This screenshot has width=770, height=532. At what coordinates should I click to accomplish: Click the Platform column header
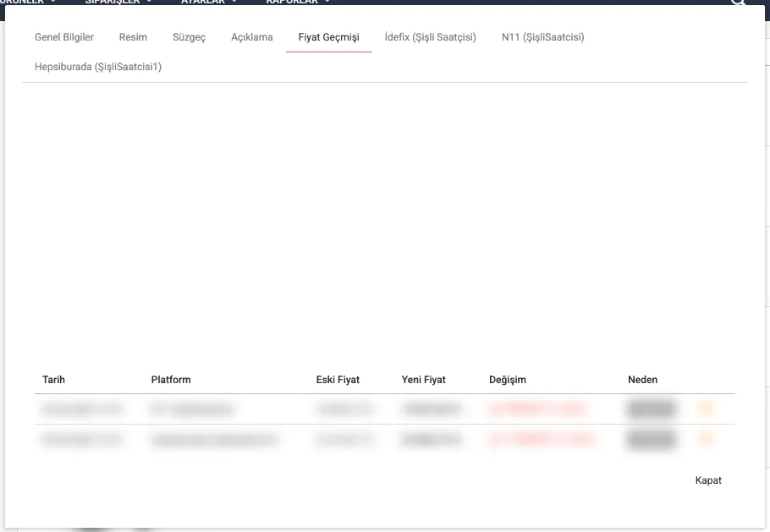(171, 380)
